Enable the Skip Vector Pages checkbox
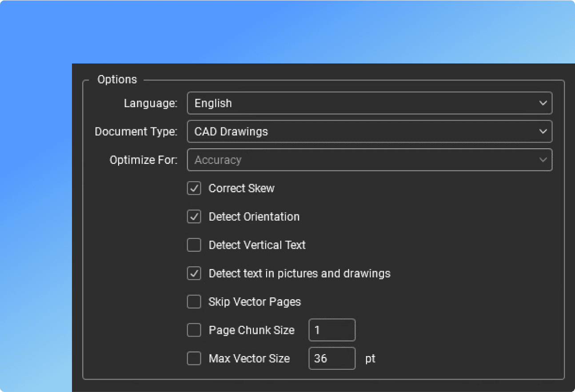The height and width of the screenshot is (392, 575). pyautogui.click(x=194, y=302)
